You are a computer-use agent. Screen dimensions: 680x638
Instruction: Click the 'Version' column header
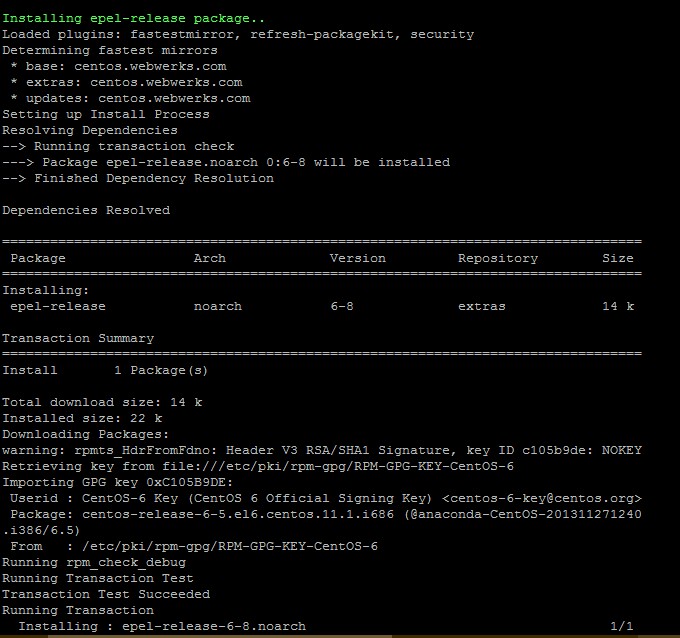[358, 258]
